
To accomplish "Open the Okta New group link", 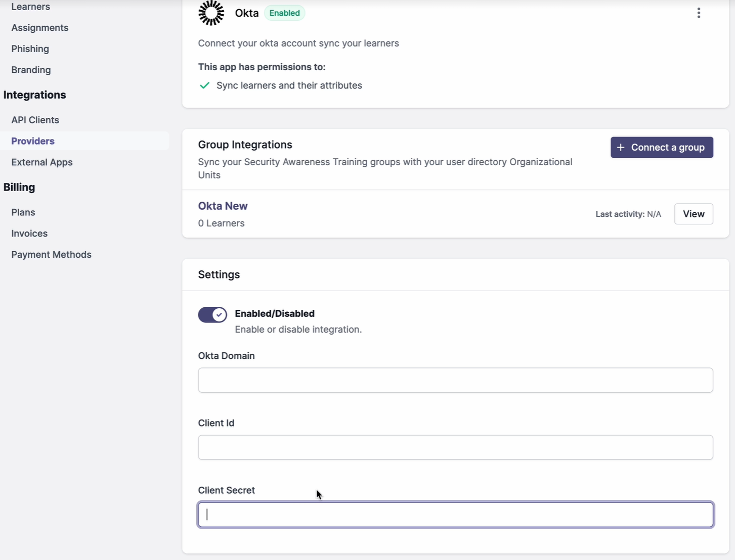I will tap(223, 206).
